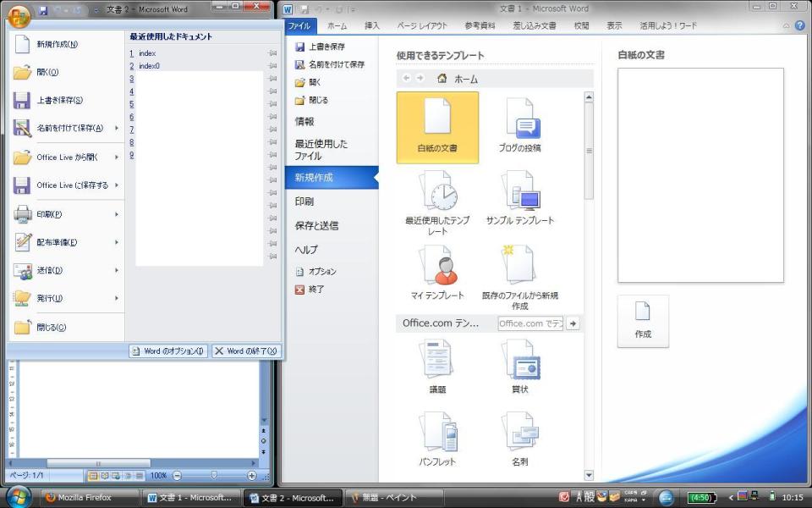812x508 pixels.
Task: Open the 賞状 template category
Action: point(520,367)
